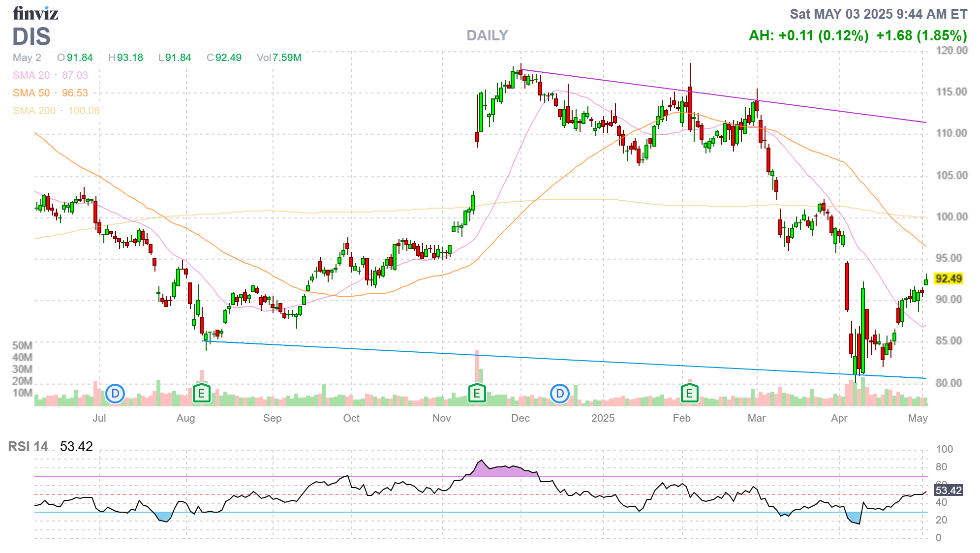Click the tall November volume spike bar
980x553 pixels.
click(477, 369)
